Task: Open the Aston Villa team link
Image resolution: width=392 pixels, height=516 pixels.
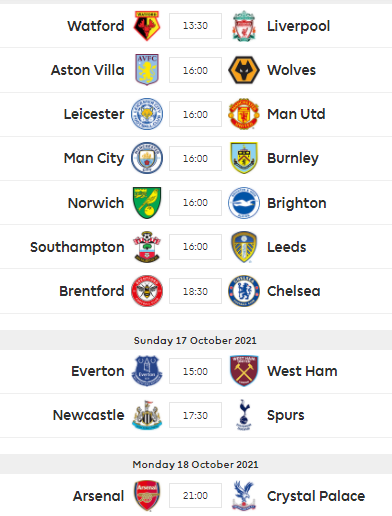Action: coord(88,70)
